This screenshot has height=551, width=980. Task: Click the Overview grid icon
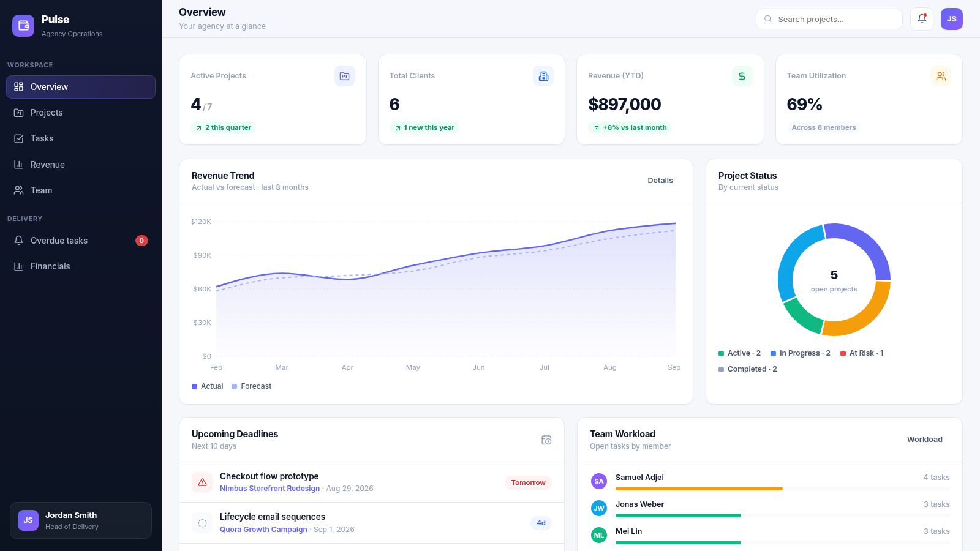point(19,87)
